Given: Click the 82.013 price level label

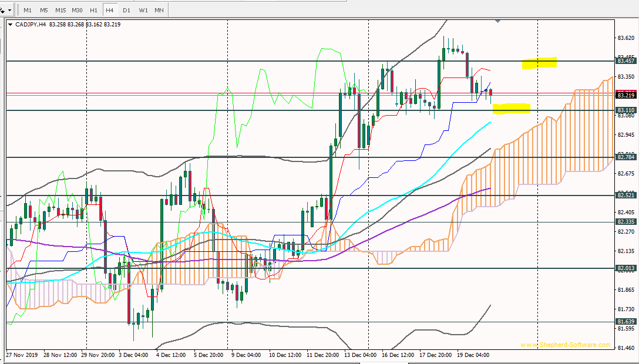Looking at the screenshot, I should (x=626, y=268).
